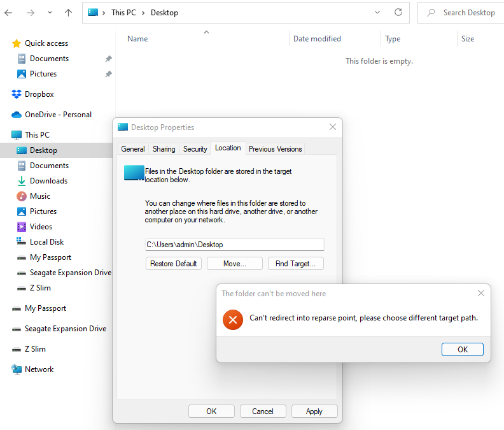Viewport: 504px width, 430px height.
Task: Click Find Target... button
Action: (x=296, y=264)
